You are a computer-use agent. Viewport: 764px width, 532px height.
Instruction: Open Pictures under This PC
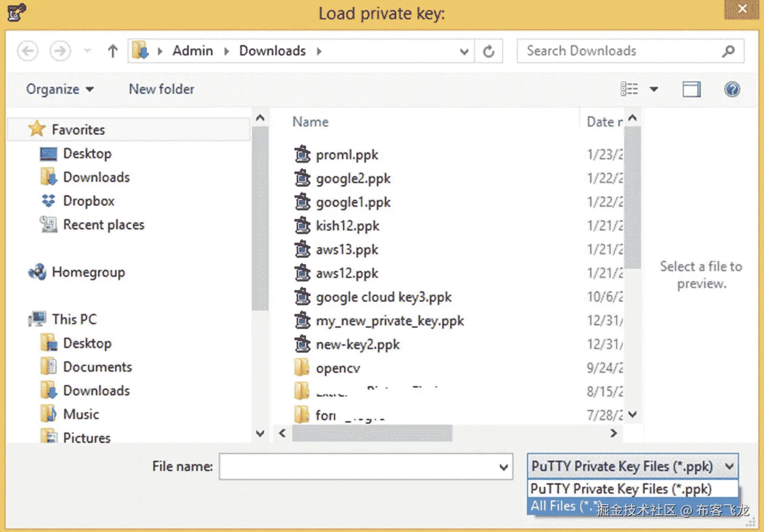87,437
